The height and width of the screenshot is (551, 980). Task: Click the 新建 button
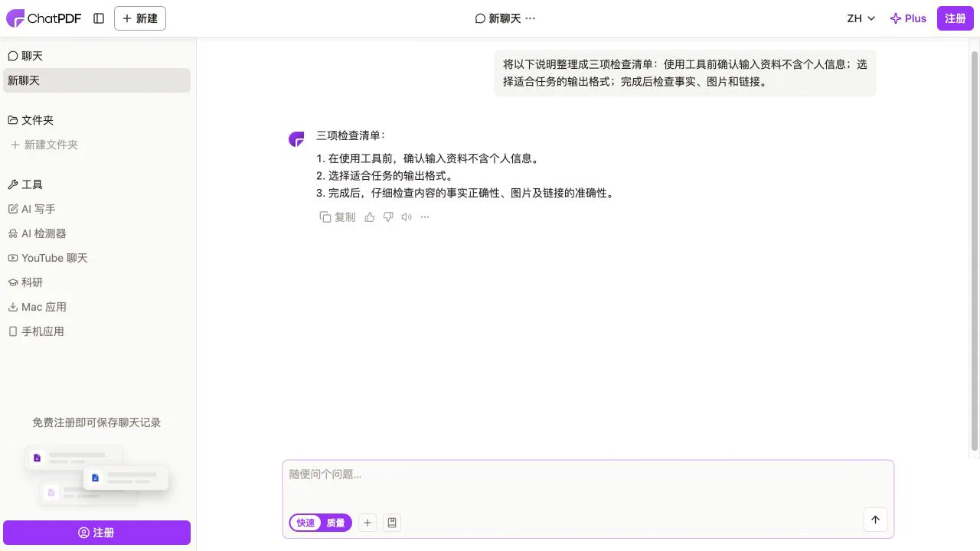pyautogui.click(x=140, y=18)
